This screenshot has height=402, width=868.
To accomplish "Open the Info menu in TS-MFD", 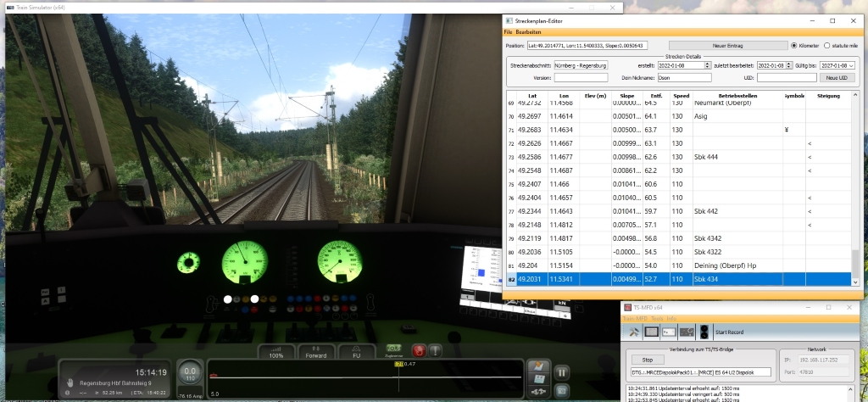I will [x=671, y=319].
